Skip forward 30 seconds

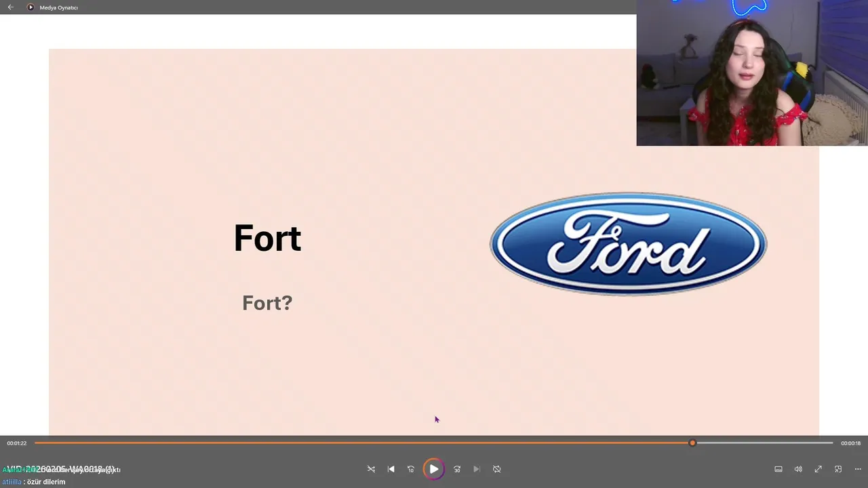pyautogui.click(x=457, y=469)
